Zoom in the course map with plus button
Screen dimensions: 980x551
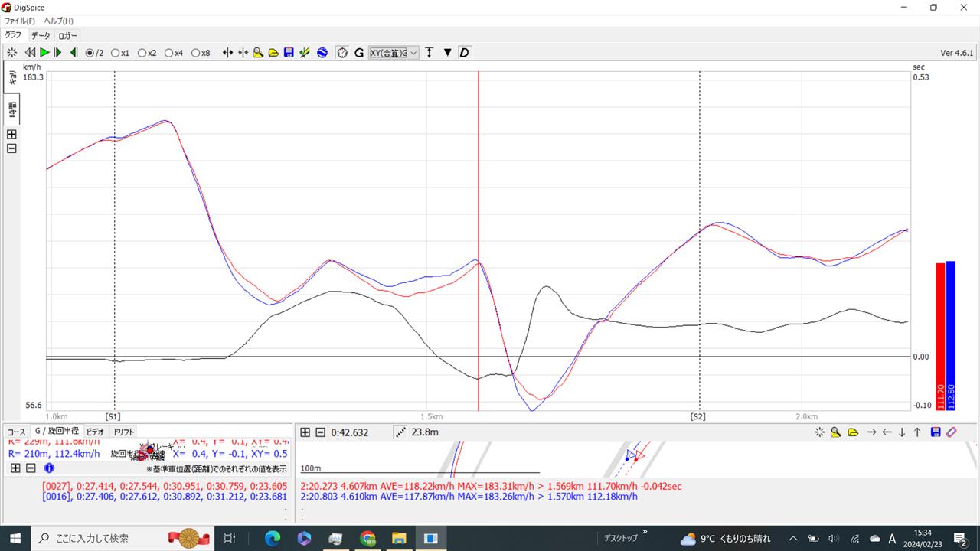coord(305,432)
